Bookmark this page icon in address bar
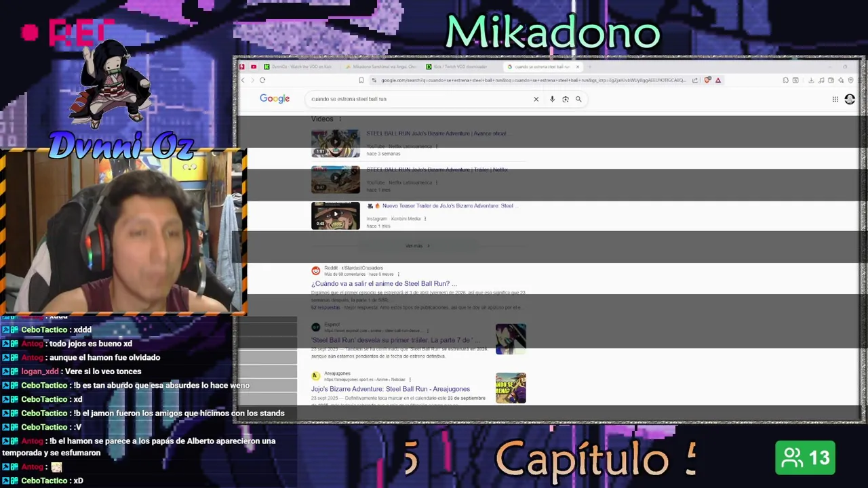Image resolution: width=868 pixels, height=488 pixels. 361,80
